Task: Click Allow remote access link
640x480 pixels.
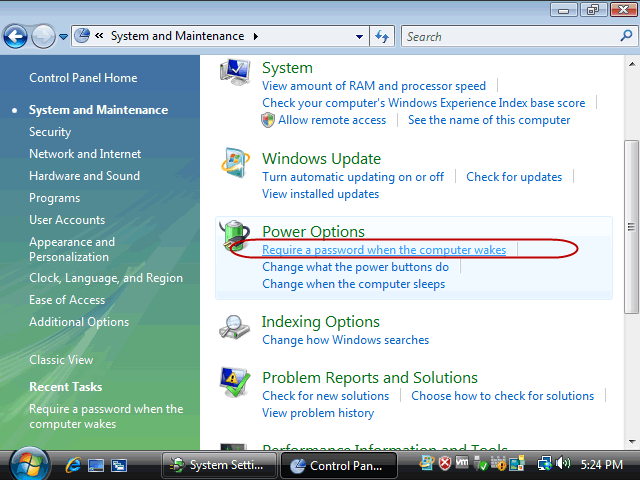Action: click(332, 120)
